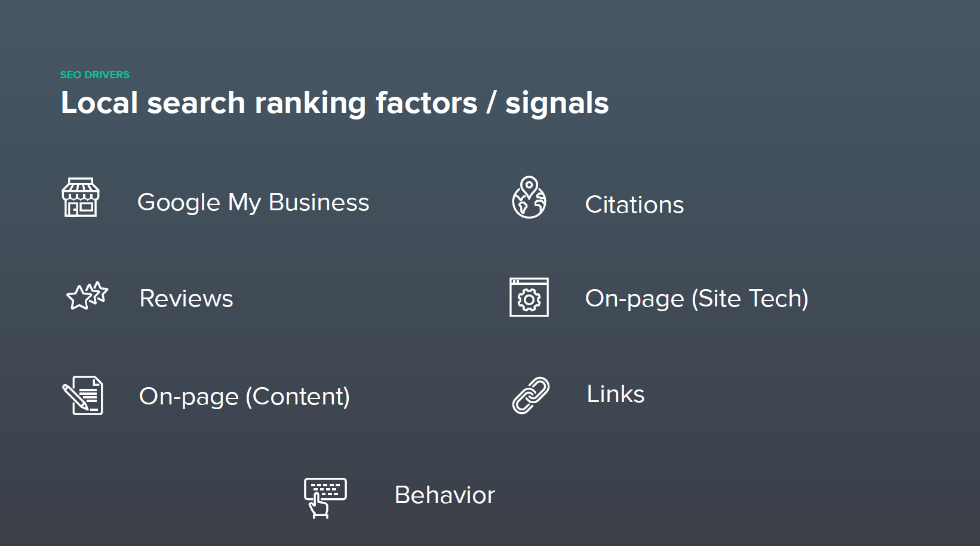Viewport: 980px width, 546px height.
Task: Select the Site Tech browser gear icon
Action: click(529, 297)
